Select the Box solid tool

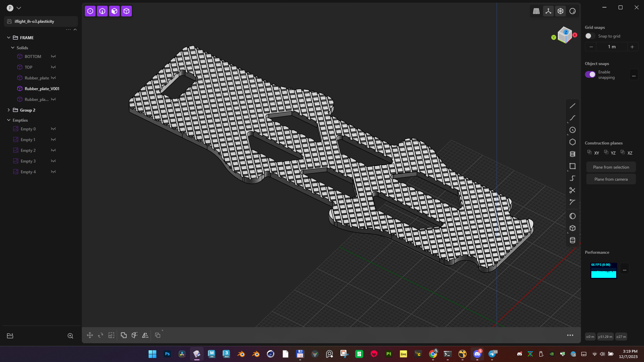[573, 228]
